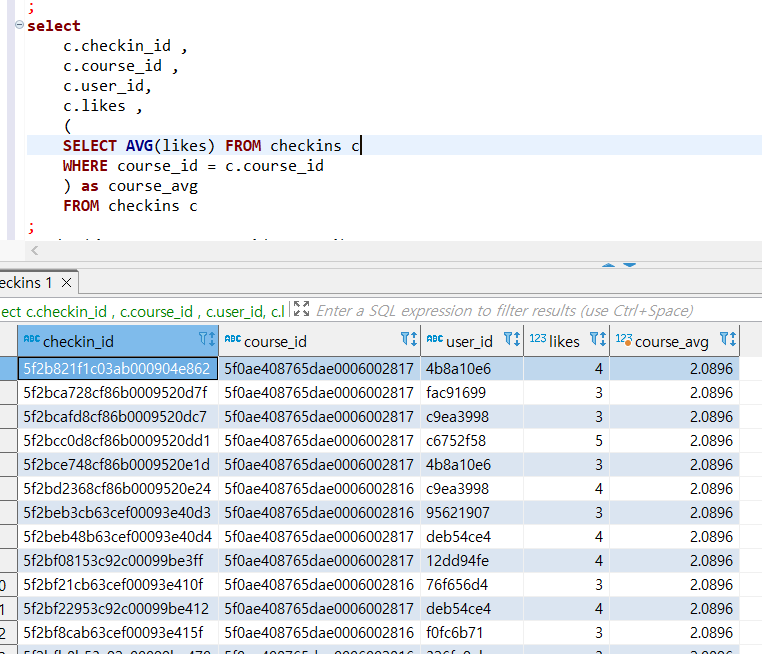Select course_id cell in 95621907 row
Image resolution: width=762 pixels, height=654 pixels.
319,513
